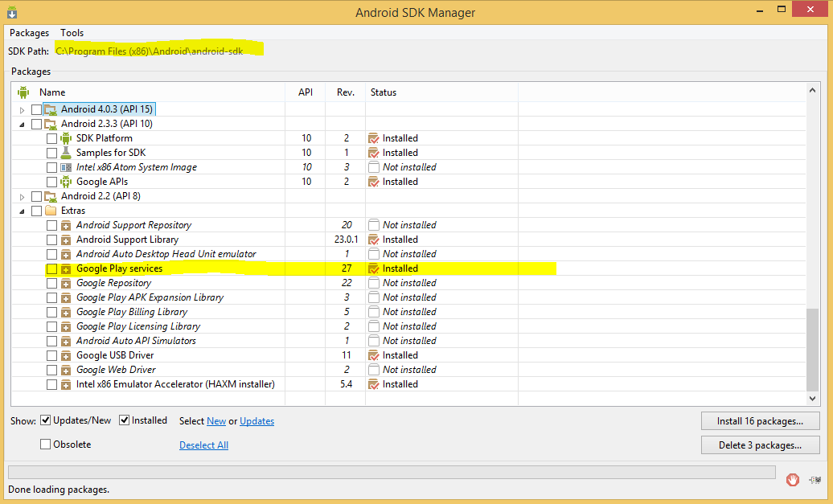Click the Install 16 packages button
This screenshot has height=504, width=833.
[760, 421]
